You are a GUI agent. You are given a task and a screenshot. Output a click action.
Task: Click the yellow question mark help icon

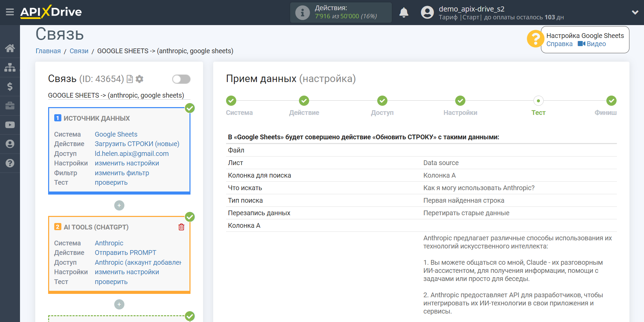click(x=535, y=39)
